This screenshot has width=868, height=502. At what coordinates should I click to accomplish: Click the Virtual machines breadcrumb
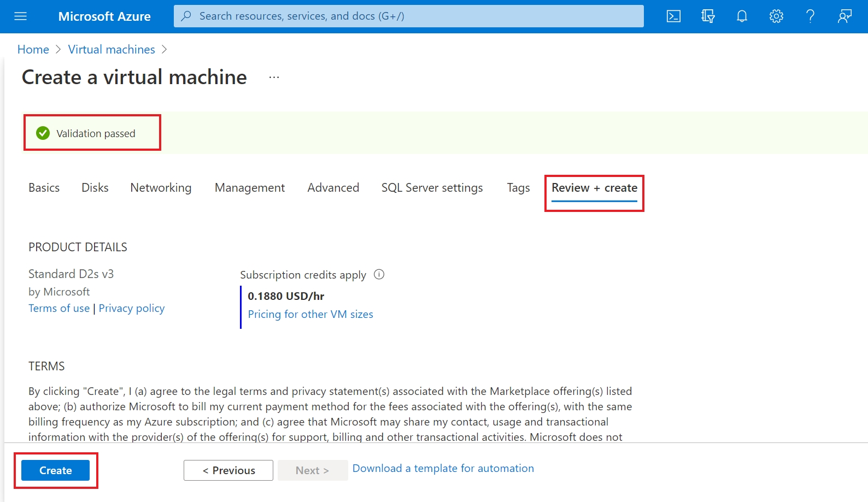112,50
